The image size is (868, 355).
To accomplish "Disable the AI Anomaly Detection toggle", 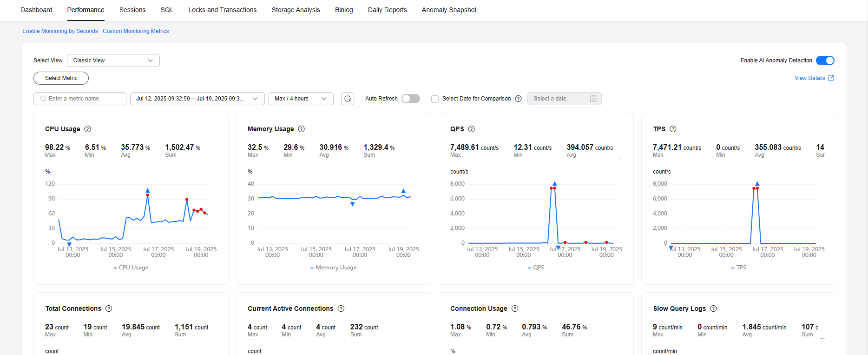I will click(825, 60).
